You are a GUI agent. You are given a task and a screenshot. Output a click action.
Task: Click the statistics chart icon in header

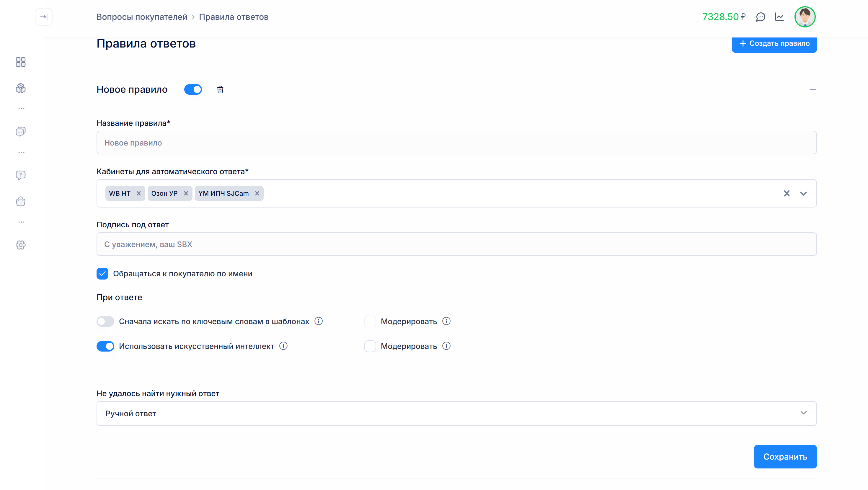[780, 17]
